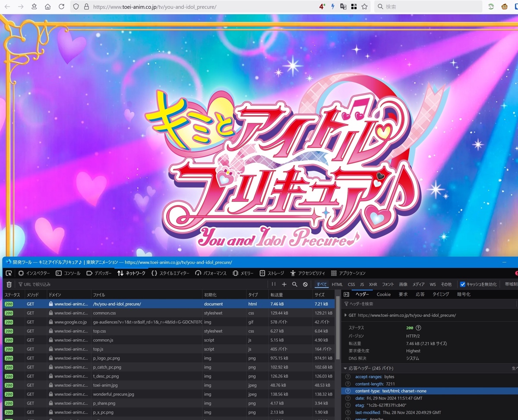The width and height of the screenshot is (518, 420).
Task: Reload the page with the refresh icon
Action: click(61, 7)
